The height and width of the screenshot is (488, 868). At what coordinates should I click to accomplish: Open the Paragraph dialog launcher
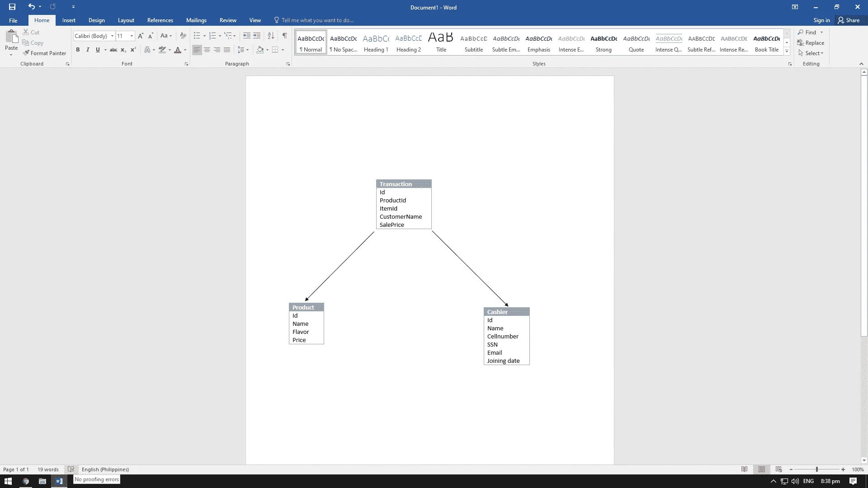pos(288,64)
